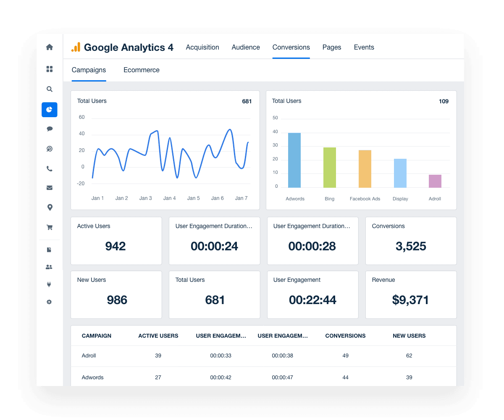Switch to the Acquisition tab
The height and width of the screenshot is (420, 504).
point(202,47)
